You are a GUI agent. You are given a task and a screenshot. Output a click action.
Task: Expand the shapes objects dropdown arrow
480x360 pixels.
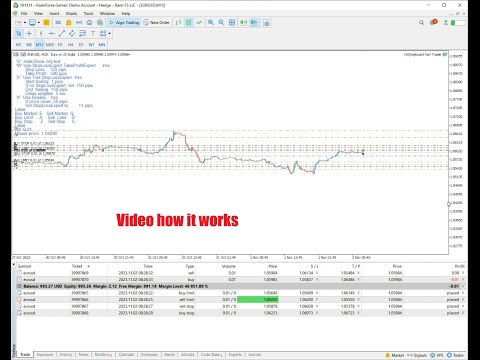109,33
